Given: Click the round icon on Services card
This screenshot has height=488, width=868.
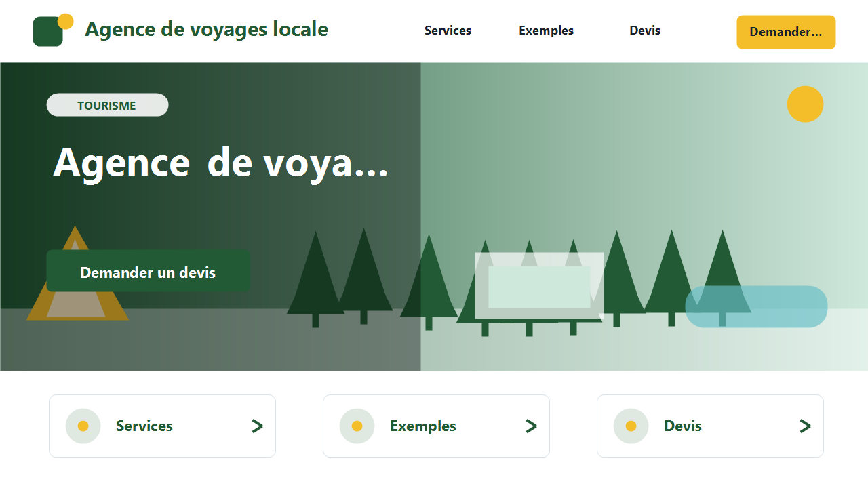Looking at the screenshot, I should [83, 426].
